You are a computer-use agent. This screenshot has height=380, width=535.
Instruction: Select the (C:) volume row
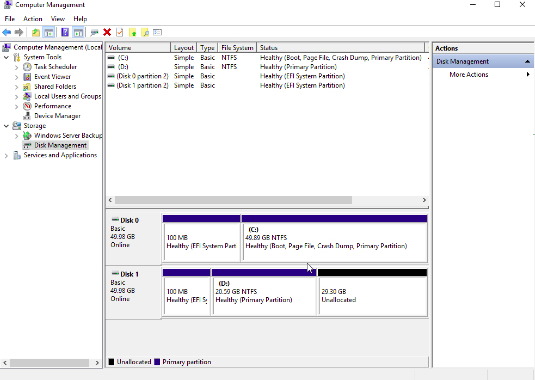coord(268,58)
